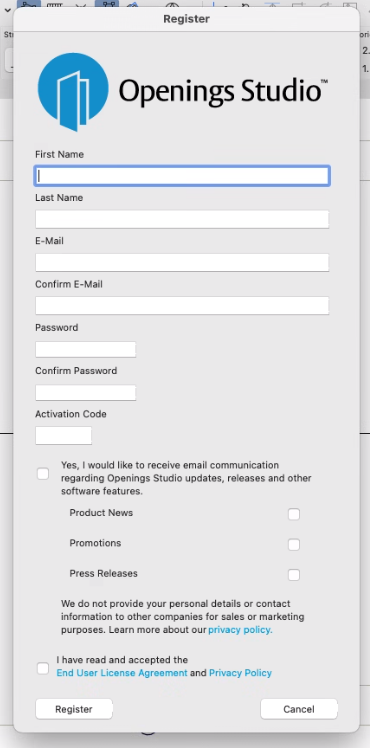Dismiss the dialog with Cancel
Screen dimensions: 370x748
pos(299,709)
